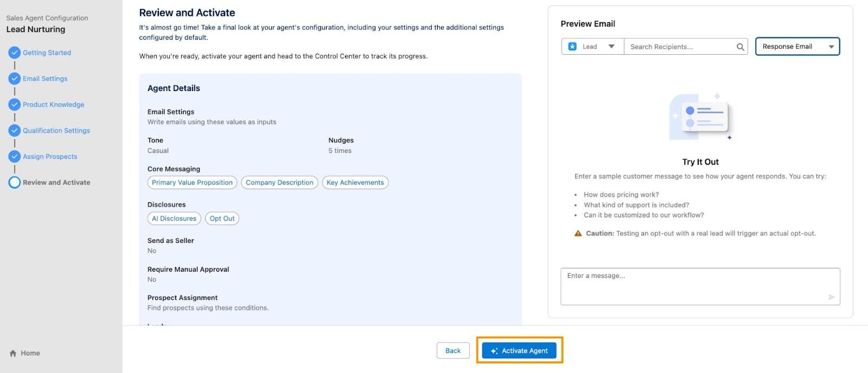Click the checkmark icon beside Email Settings
Viewport: 868px width, 373px height.
pos(14,78)
